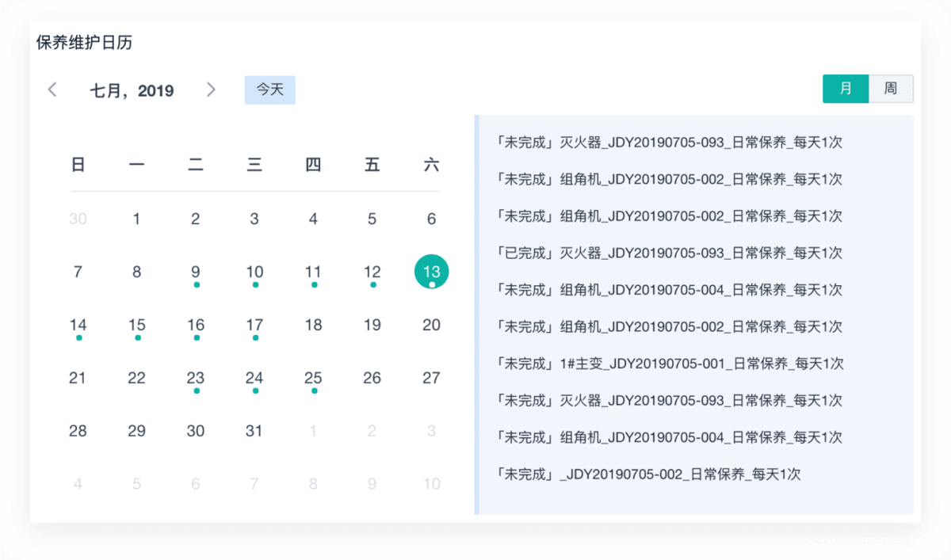Click date 20 in Saturday column
This screenshot has height=560, width=951.
coord(431,325)
